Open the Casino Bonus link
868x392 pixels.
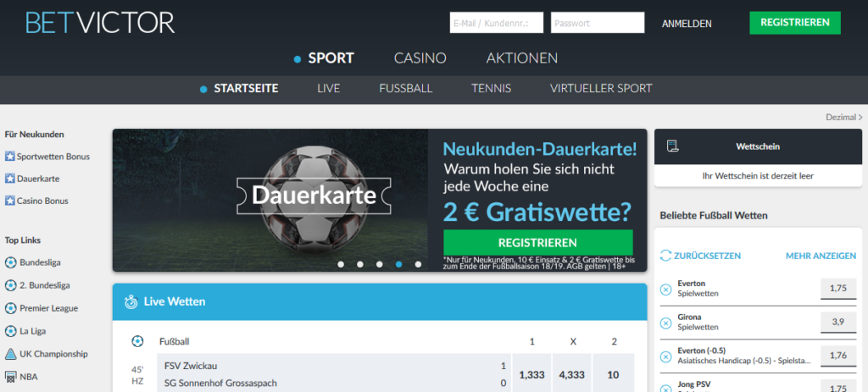click(42, 201)
